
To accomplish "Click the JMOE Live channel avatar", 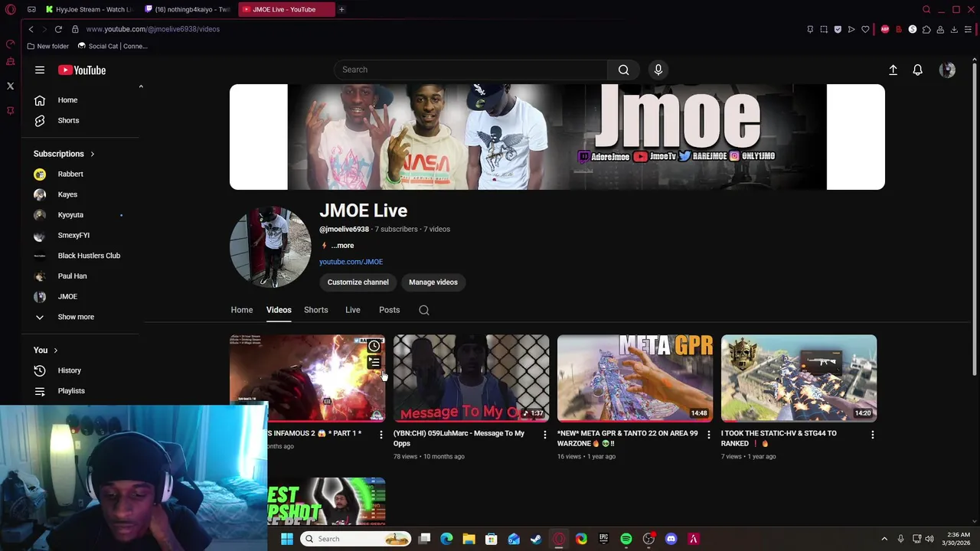I will (270, 246).
